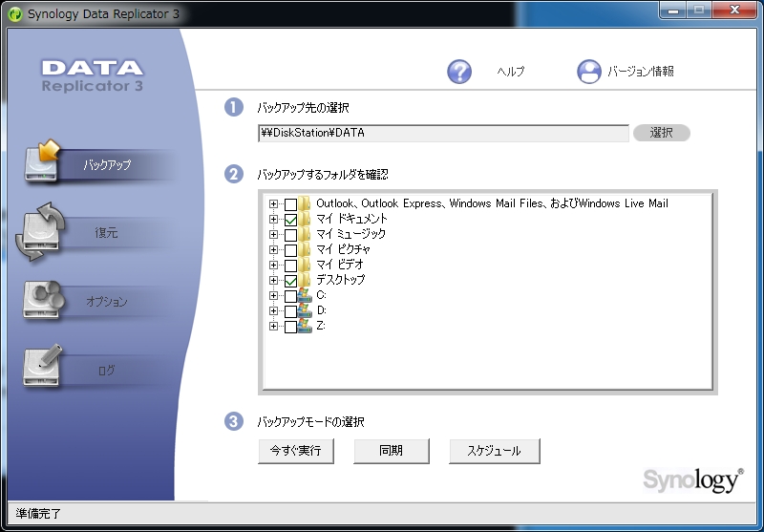This screenshot has height=532, width=764.
Task: Select the デスクトップ tree label
Action: [341, 280]
